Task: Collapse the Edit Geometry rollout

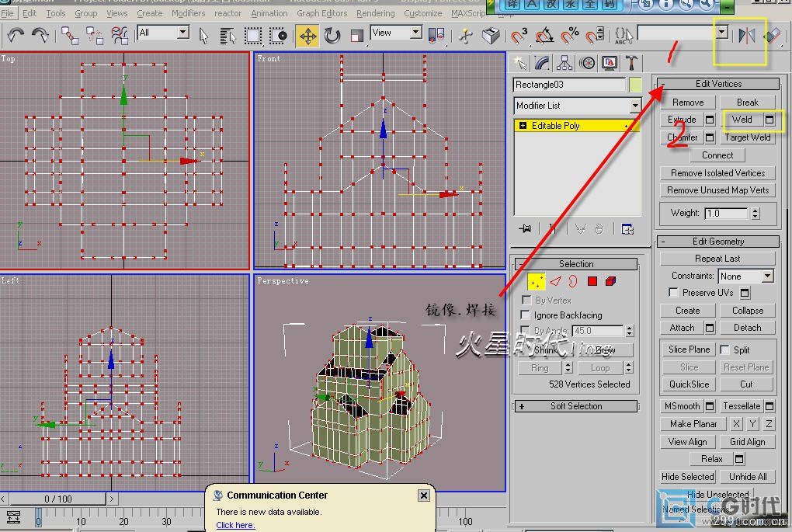Action: [x=717, y=242]
